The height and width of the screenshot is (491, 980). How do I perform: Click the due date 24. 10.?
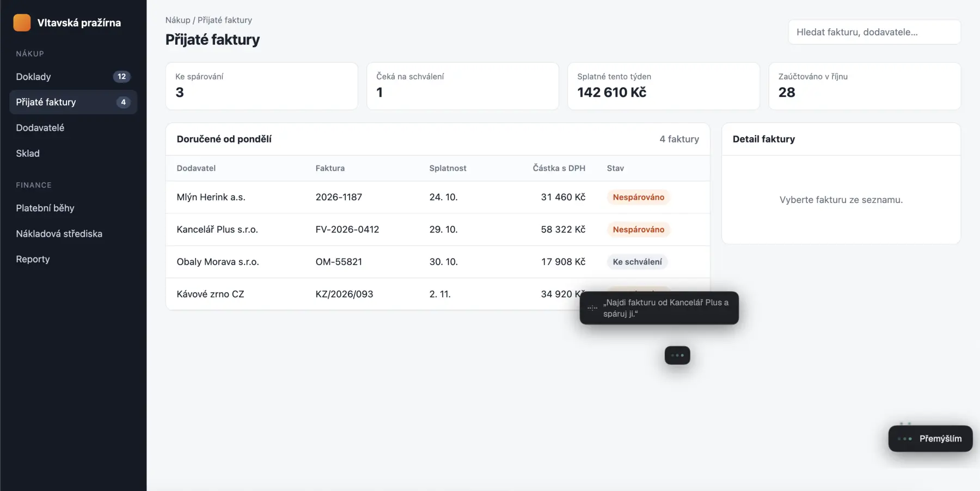[x=443, y=197]
